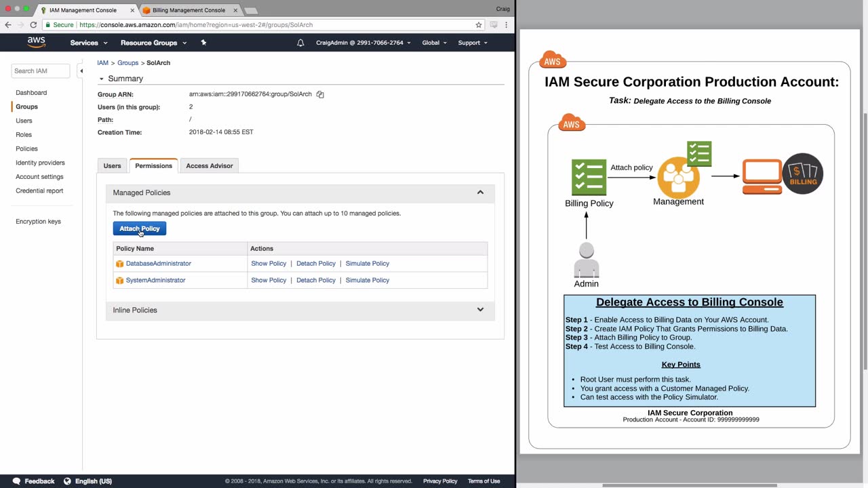Click the Attach Policy button

tap(140, 229)
